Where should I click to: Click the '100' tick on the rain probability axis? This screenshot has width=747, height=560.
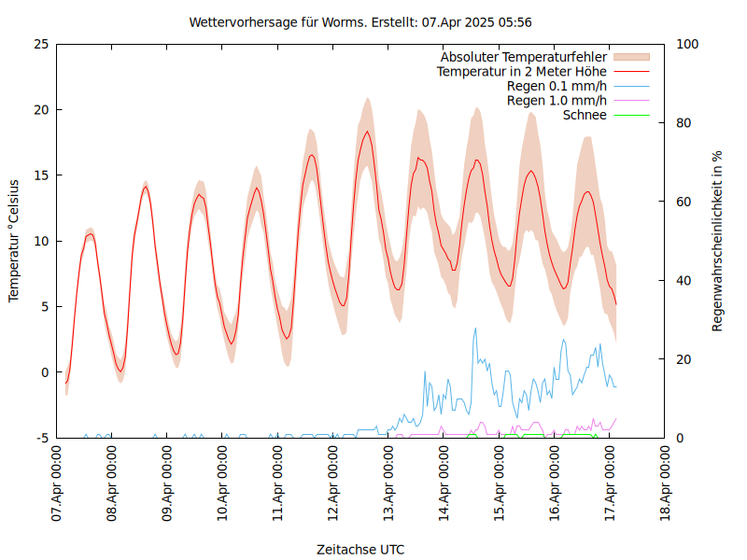pyautogui.click(x=686, y=44)
